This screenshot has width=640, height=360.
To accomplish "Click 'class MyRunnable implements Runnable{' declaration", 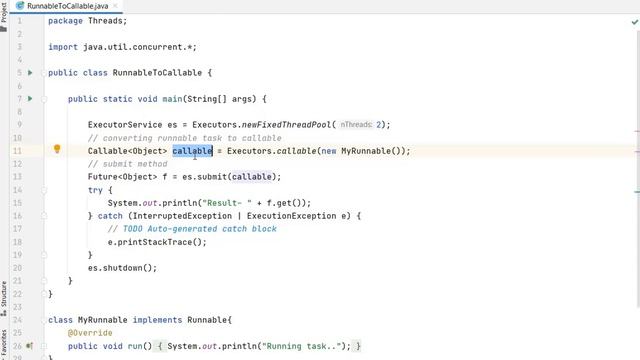I will click(140, 320).
